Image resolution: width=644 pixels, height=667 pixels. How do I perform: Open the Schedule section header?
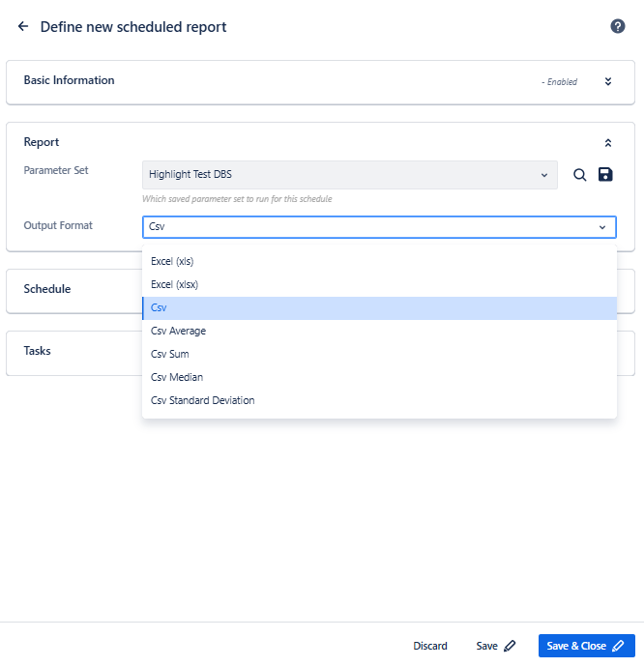(47, 288)
